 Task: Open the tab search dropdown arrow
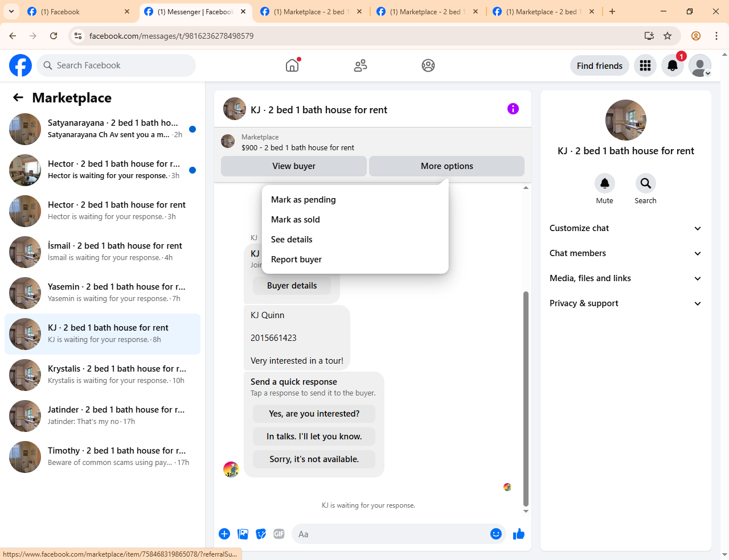click(x=11, y=11)
